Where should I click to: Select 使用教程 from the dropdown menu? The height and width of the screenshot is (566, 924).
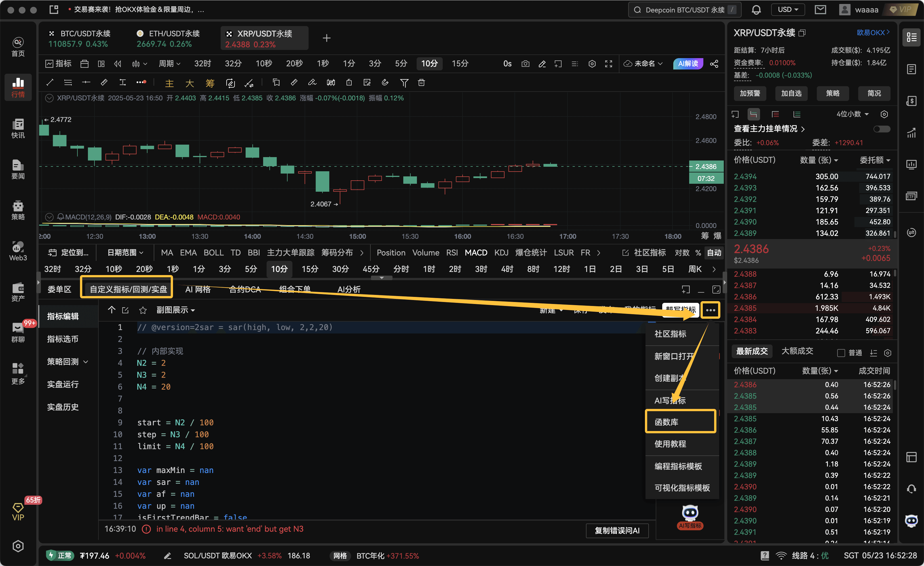(x=682, y=444)
